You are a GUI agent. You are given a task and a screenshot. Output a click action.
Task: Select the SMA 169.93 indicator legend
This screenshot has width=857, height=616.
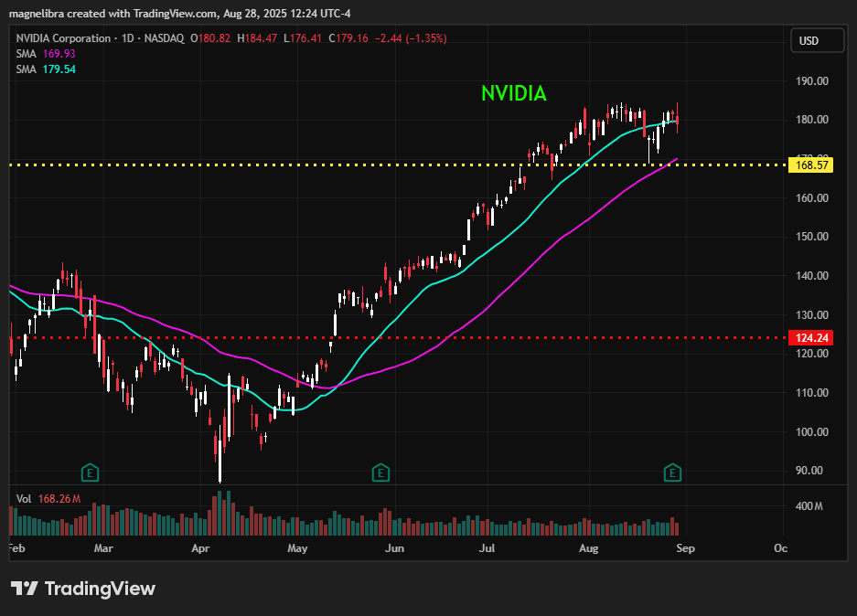(46, 54)
